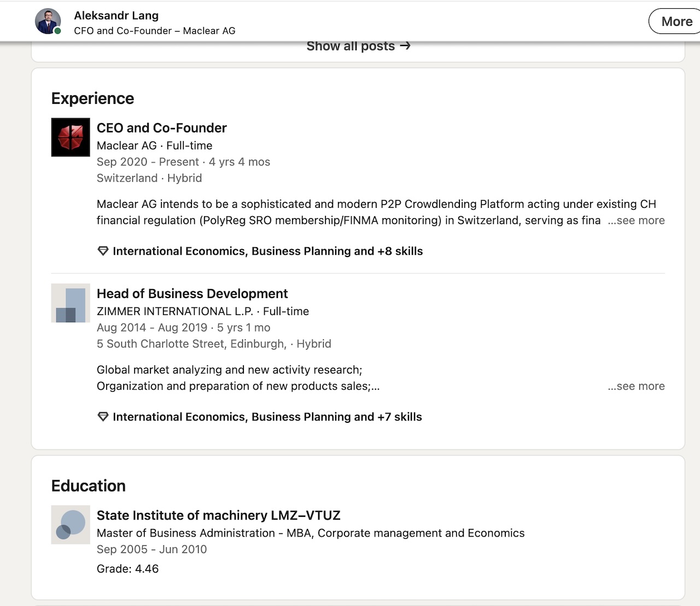Click the arrow next to Show all posts
700x606 pixels.
click(x=405, y=46)
